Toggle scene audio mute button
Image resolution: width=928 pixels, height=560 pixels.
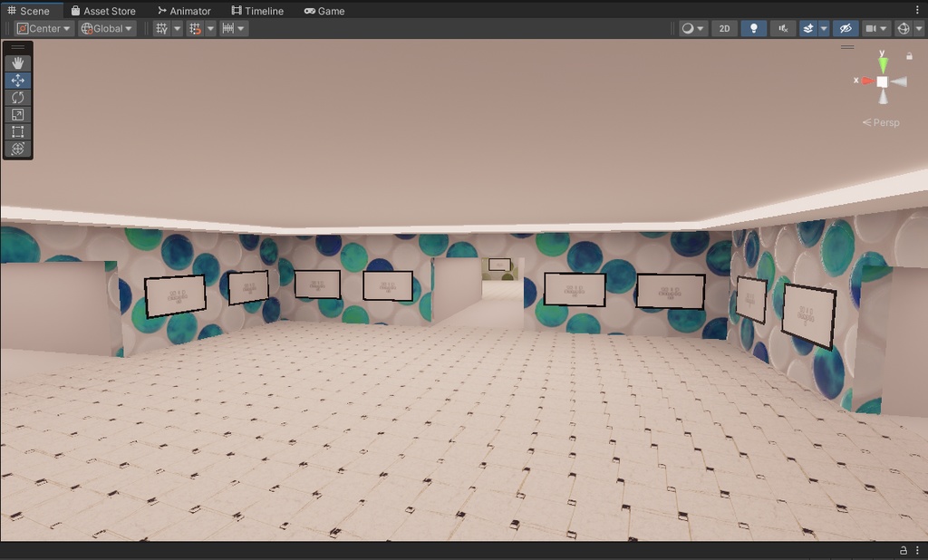pyautogui.click(x=782, y=28)
